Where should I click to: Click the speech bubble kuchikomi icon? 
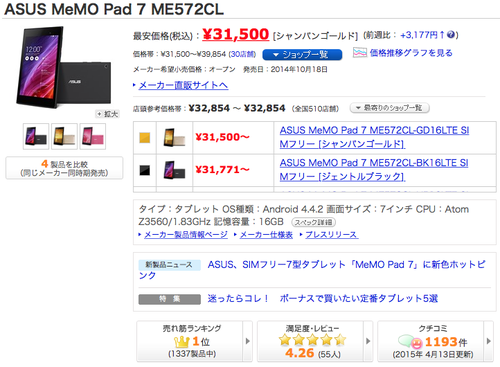click(410, 342)
